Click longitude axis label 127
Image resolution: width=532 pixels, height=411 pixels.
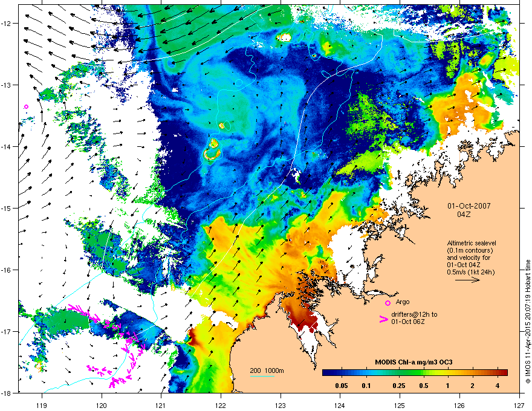[519, 405]
